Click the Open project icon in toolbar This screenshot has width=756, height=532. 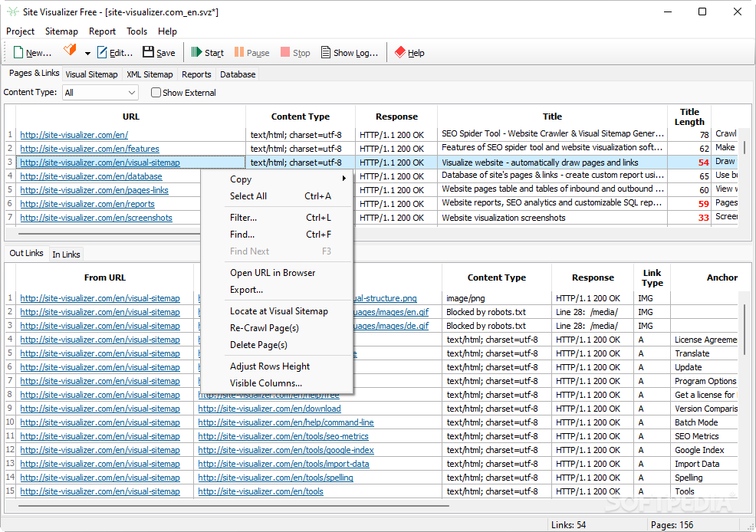[70, 50]
